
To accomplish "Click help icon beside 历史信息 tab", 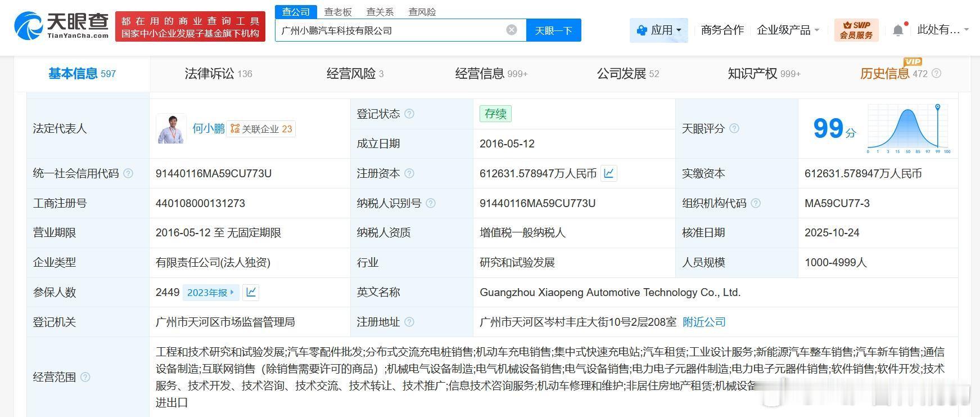I will [x=936, y=73].
